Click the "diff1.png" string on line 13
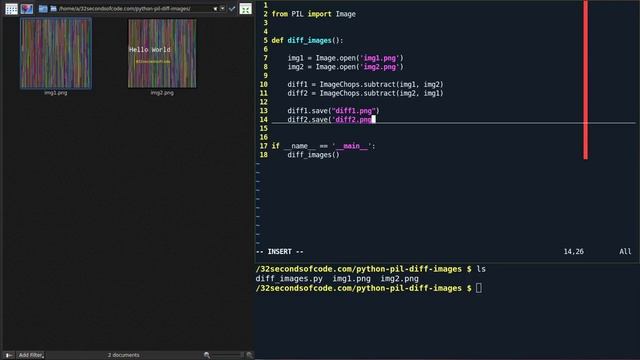Viewport: 640px width, 360px height. coord(353,111)
